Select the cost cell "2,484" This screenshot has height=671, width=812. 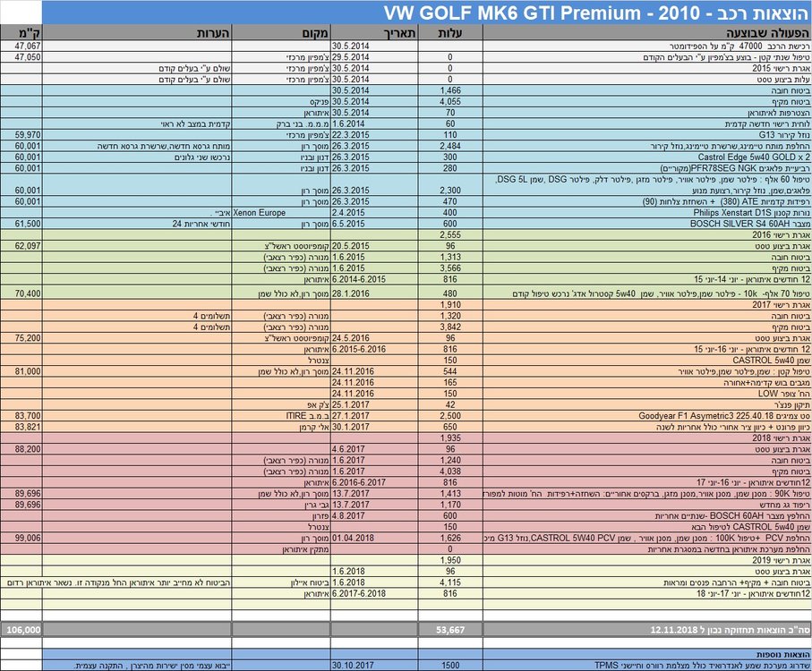click(450, 146)
